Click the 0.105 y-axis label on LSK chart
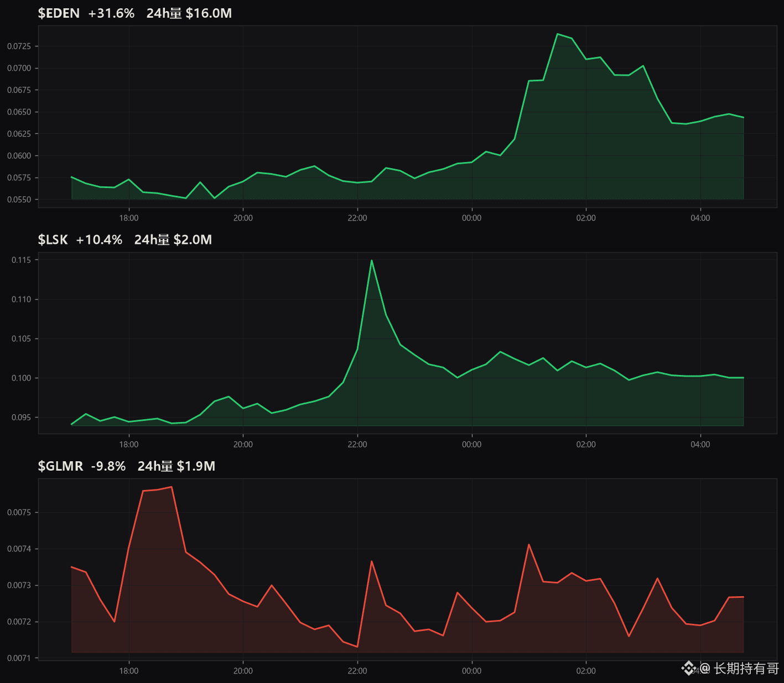The width and height of the screenshot is (784, 683). [21, 338]
